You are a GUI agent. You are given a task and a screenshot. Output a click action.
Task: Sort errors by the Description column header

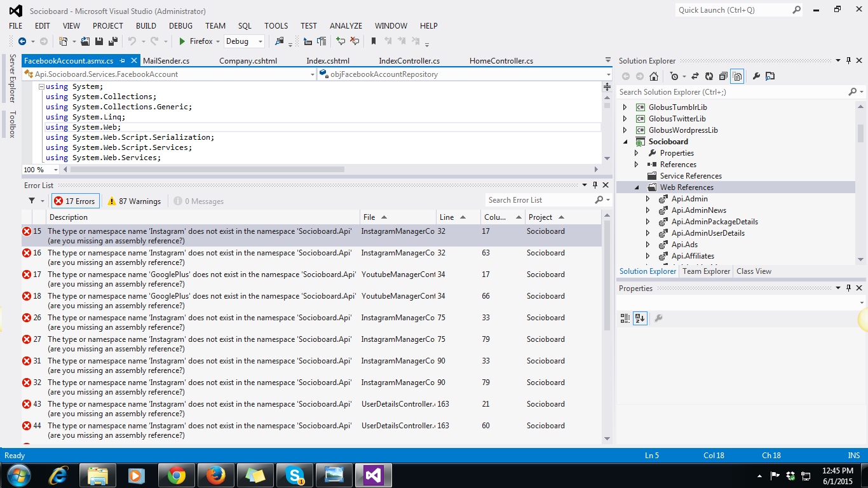pos(69,217)
